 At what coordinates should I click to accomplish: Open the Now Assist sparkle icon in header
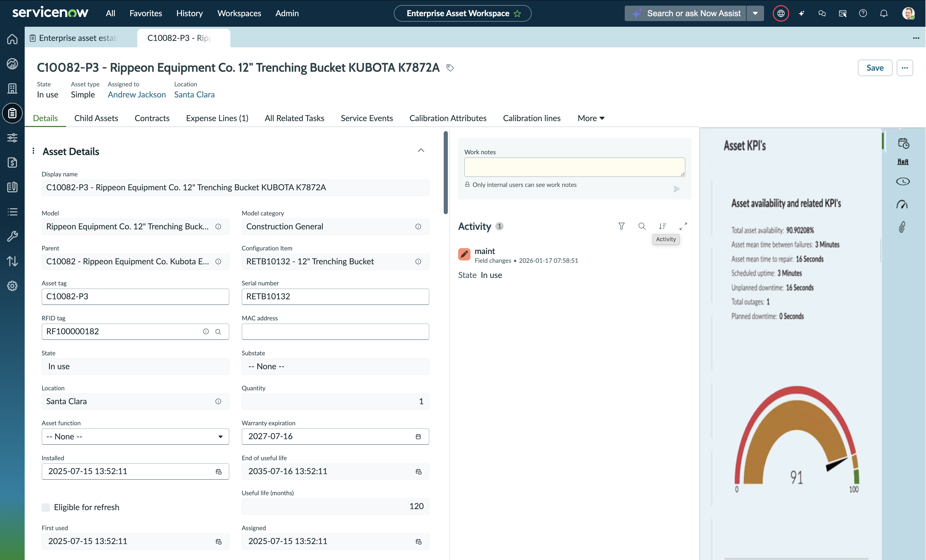(x=802, y=14)
